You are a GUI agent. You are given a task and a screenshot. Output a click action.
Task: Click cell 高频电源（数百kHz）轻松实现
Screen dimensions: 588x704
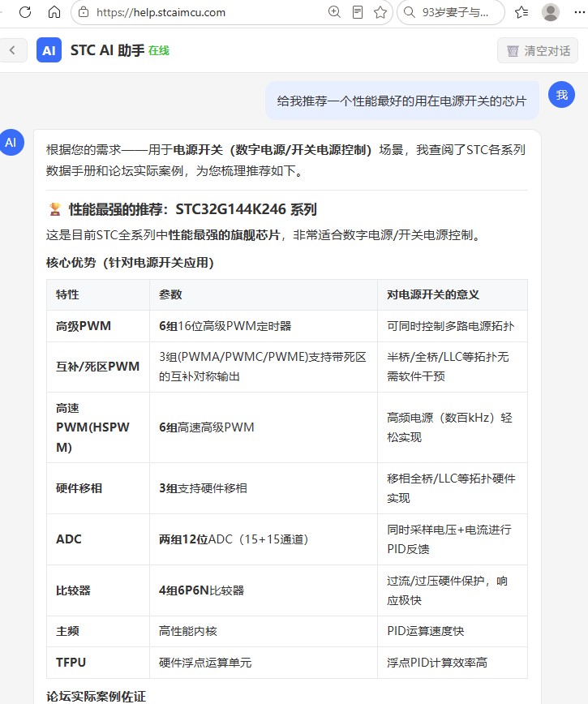coord(453,427)
